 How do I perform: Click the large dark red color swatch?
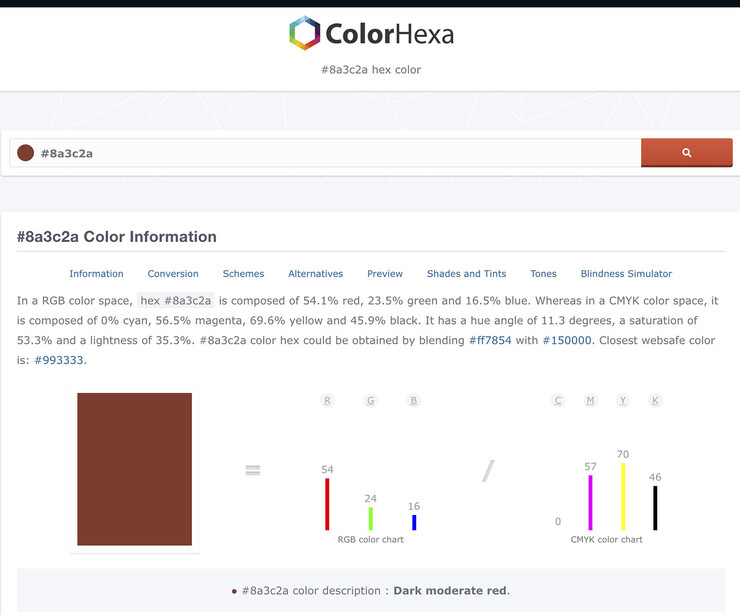click(135, 469)
